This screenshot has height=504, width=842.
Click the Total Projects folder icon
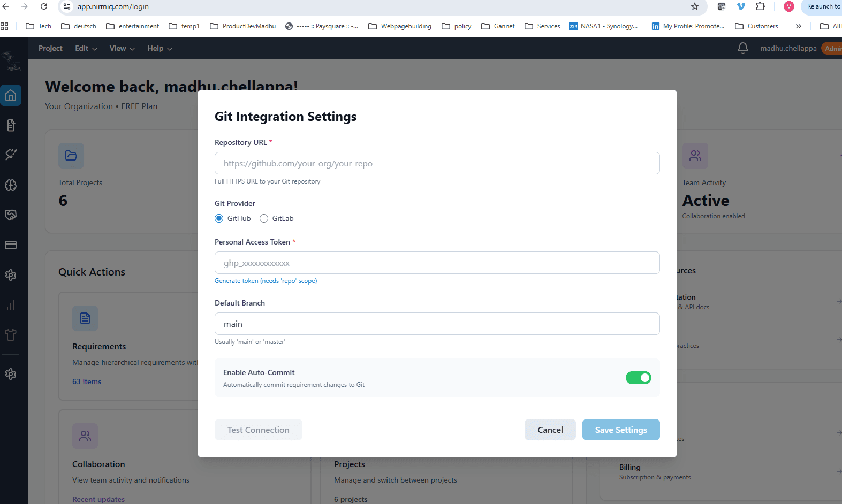(x=71, y=156)
